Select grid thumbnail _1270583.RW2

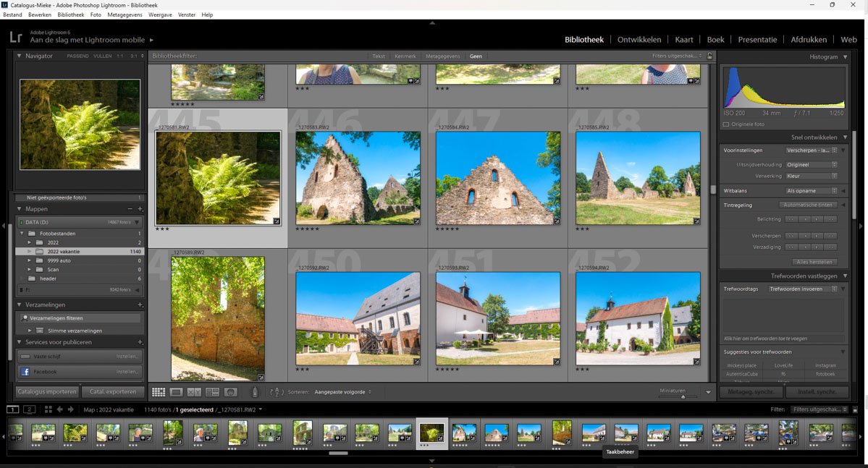pos(358,177)
